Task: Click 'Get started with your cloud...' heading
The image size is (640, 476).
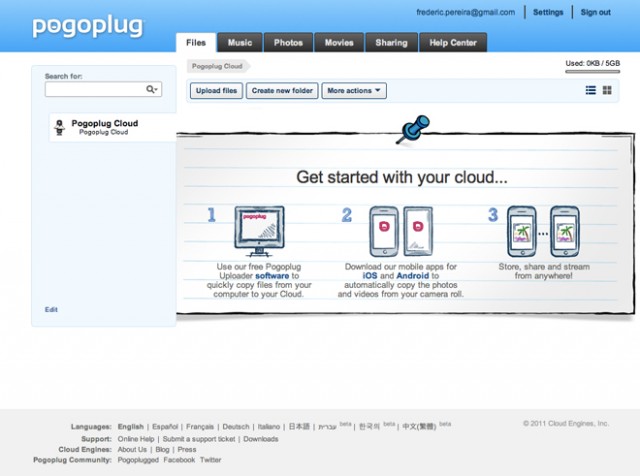Action: [x=402, y=177]
